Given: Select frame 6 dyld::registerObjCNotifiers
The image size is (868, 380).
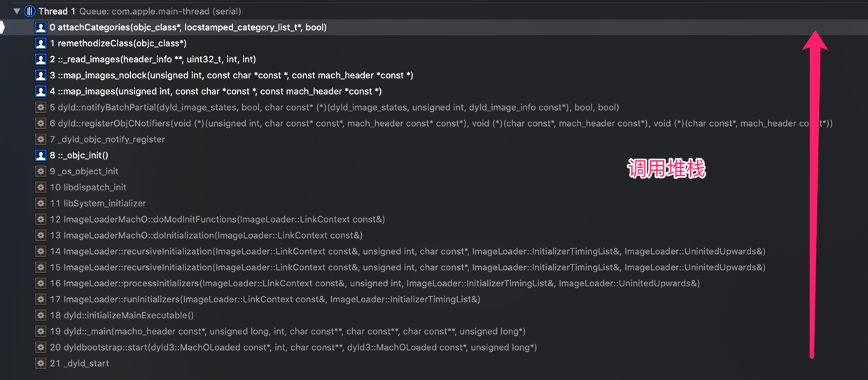Looking at the screenshot, I should 434,123.
